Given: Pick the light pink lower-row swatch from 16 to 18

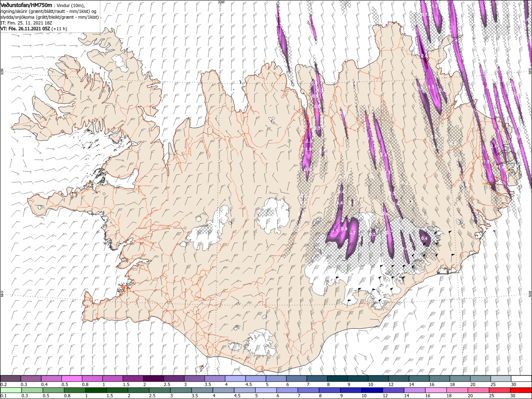Looking at the screenshot, I should click(436, 390).
